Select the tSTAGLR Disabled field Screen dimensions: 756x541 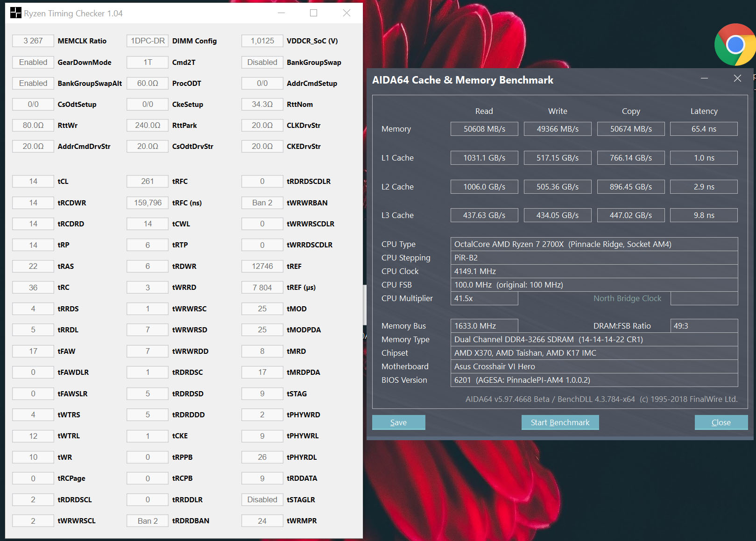click(262, 499)
